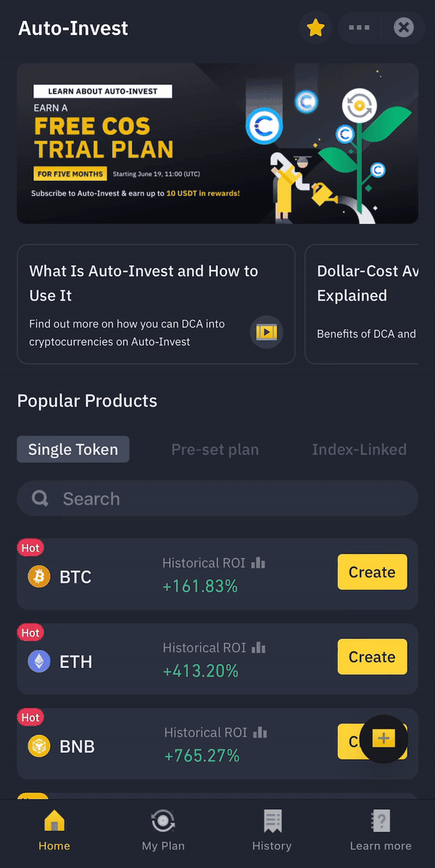Create a BTC auto-invest plan
The height and width of the screenshot is (868, 435).
[372, 572]
